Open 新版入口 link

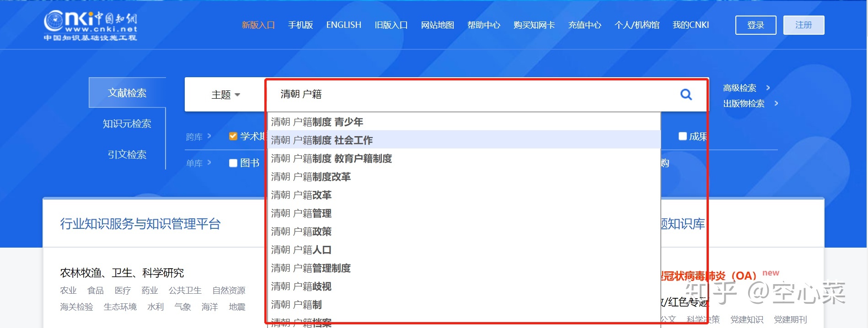(x=258, y=25)
